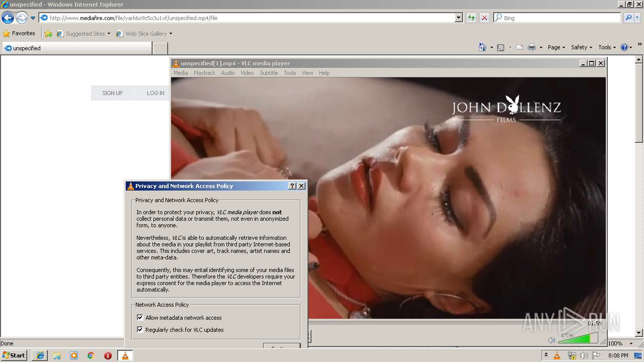Open the Page menu
This screenshot has height=362, width=644.
coord(556,47)
